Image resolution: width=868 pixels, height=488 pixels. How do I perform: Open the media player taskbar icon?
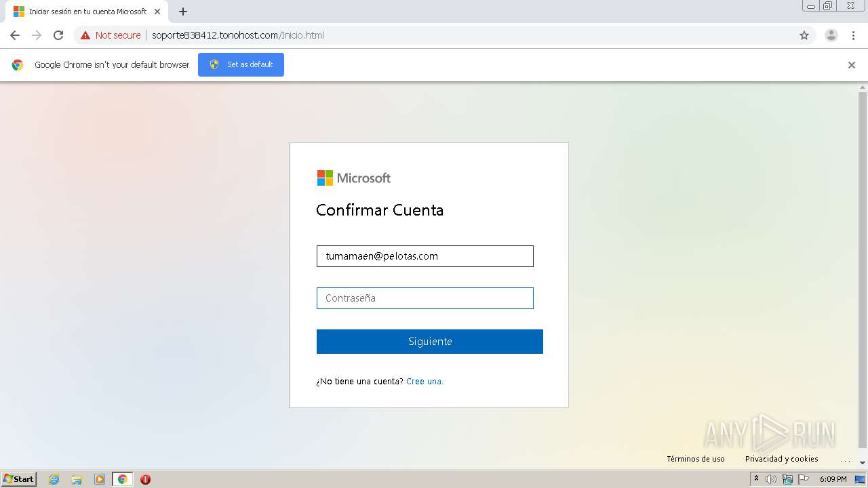[100, 479]
